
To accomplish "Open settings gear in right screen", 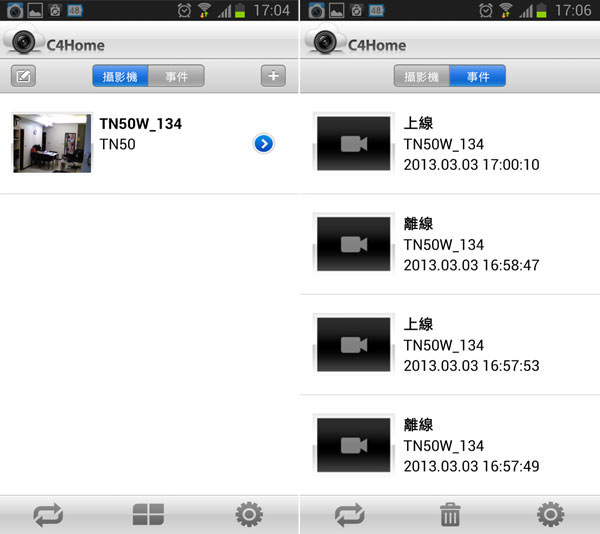I will click(551, 514).
